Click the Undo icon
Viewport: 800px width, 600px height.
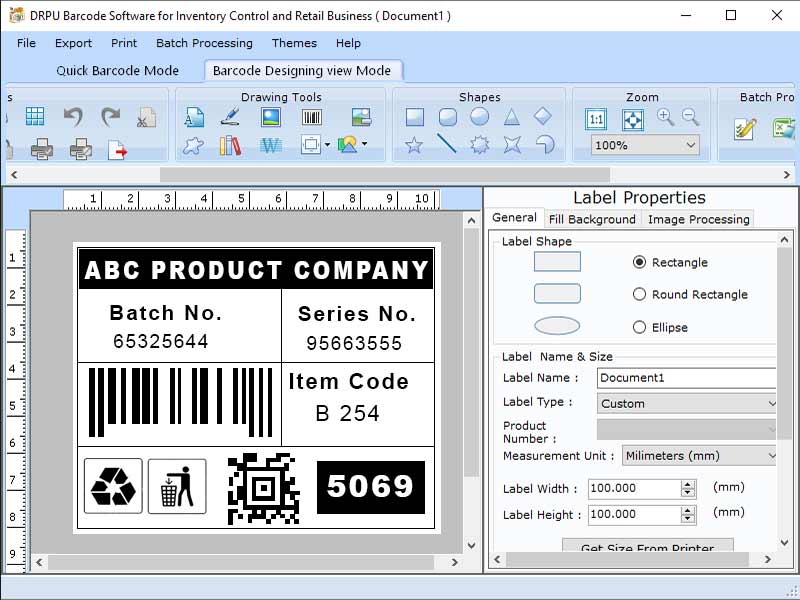[72, 116]
